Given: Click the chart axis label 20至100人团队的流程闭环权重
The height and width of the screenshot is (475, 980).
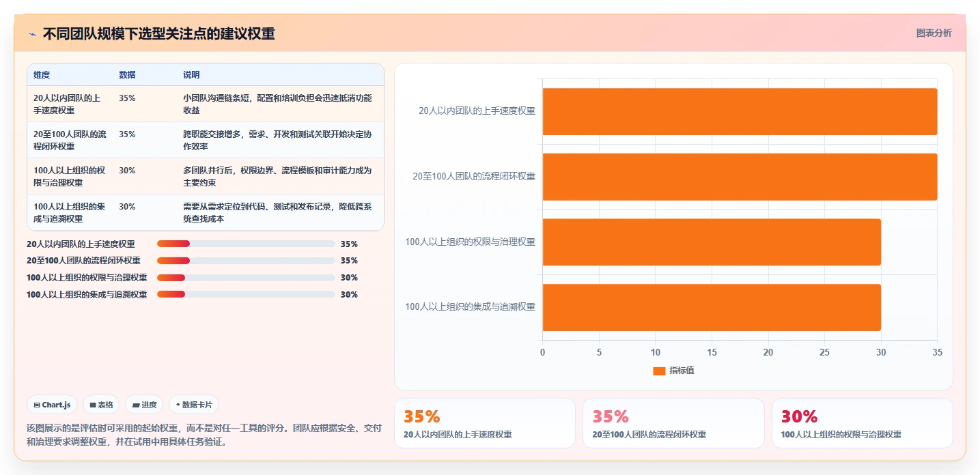Looking at the screenshot, I should (x=474, y=176).
